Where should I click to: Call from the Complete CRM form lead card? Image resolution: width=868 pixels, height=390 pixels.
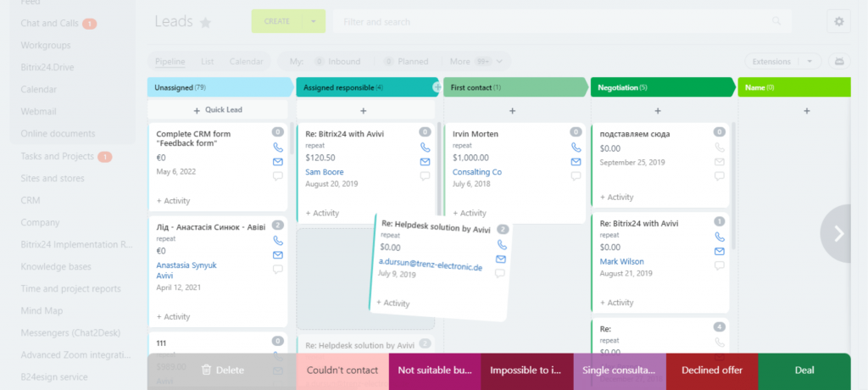278,148
